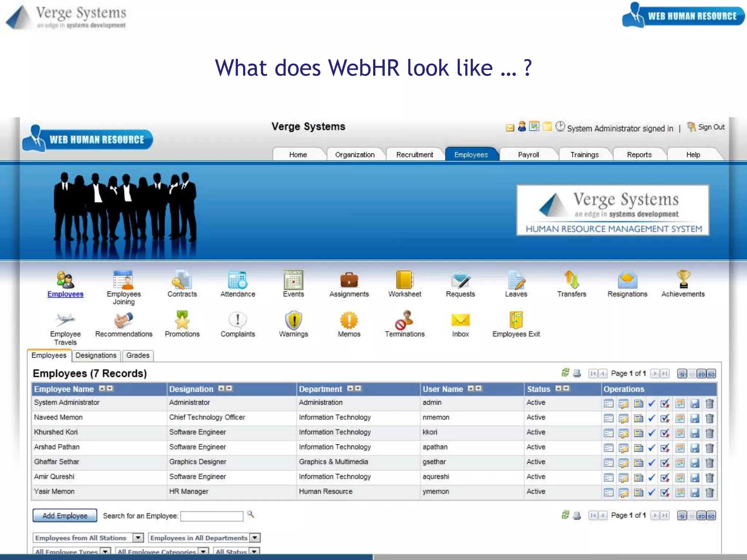Open the Inbox envelope icon

tap(460, 320)
